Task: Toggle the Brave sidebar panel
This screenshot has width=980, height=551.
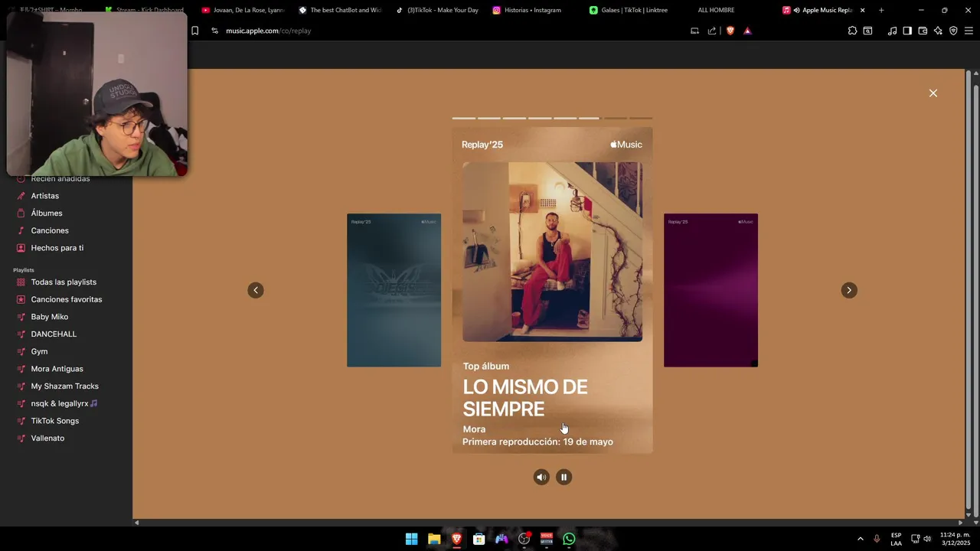Action: tap(907, 31)
